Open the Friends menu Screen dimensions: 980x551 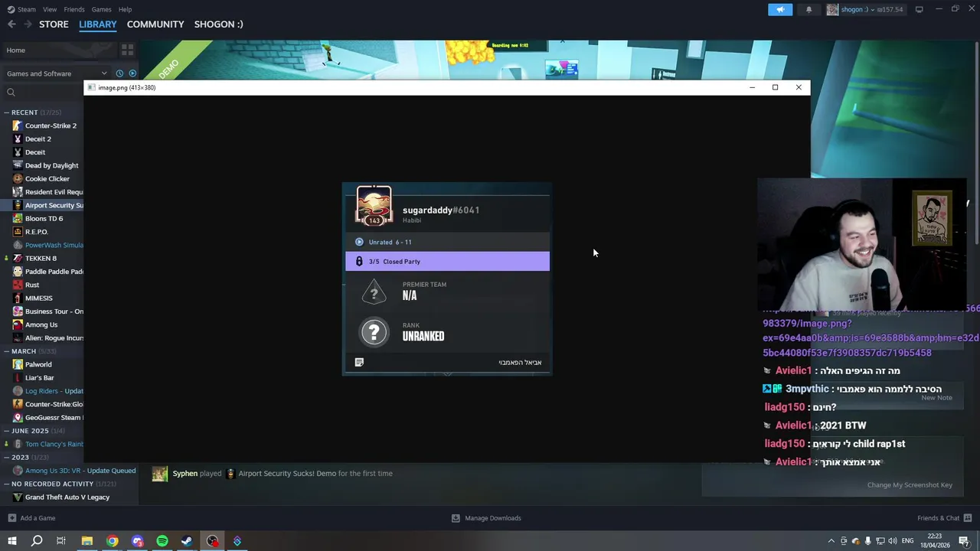point(74,9)
